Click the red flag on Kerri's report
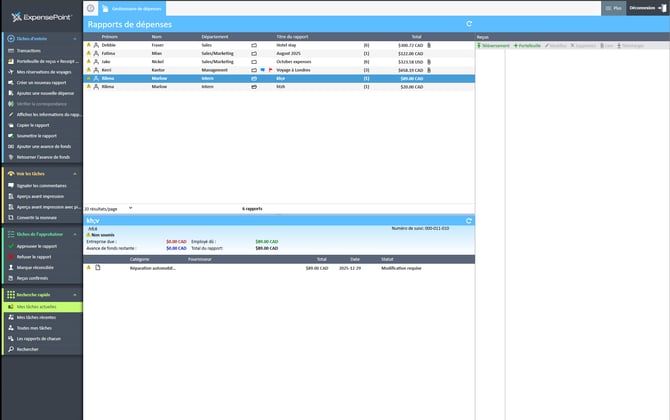This screenshot has height=420, width=670. tap(268, 70)
